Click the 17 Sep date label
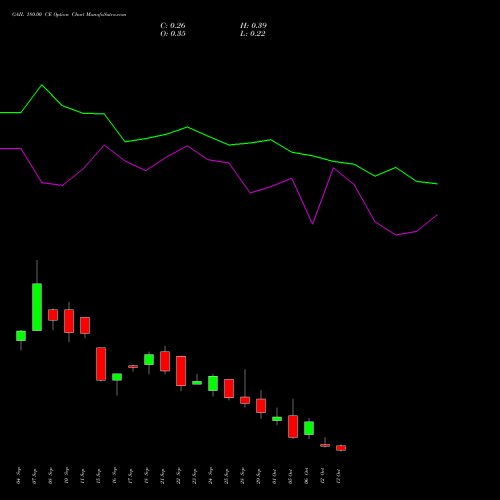This screenshot has width=500, height=500. tap(131, 476)
